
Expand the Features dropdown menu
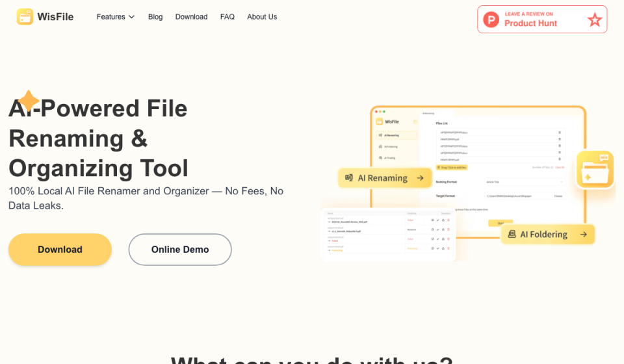(116, 17)
